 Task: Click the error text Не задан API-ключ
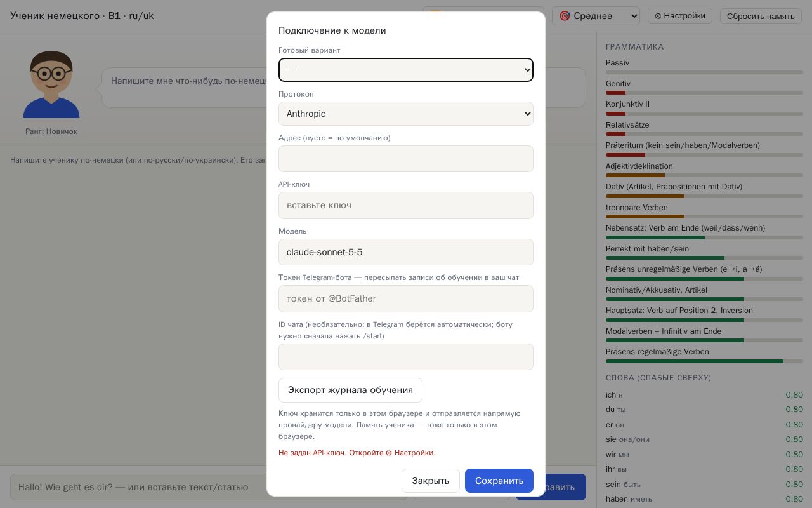tap(357, 453)
